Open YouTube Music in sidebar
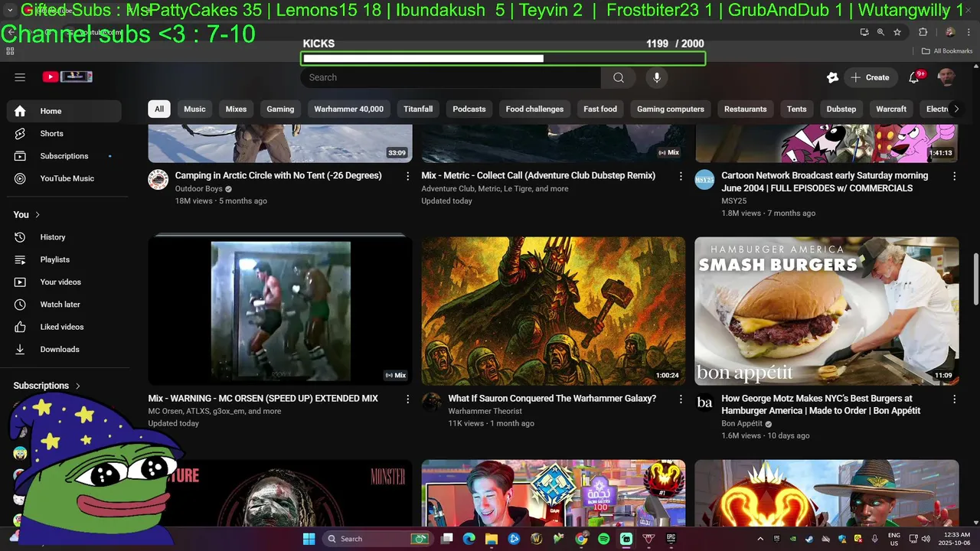This screenshot has width=980, height=551. [x=65, y=178]
